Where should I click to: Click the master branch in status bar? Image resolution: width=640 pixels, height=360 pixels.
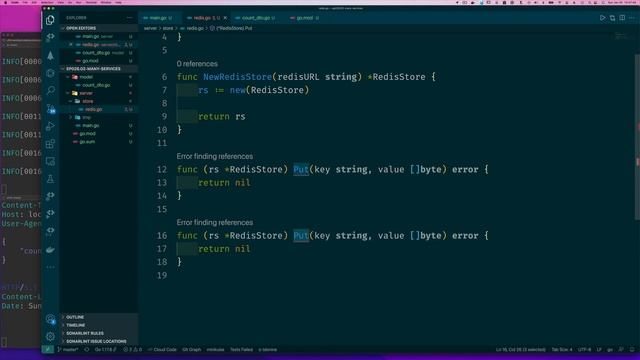(x=68, y=350)
